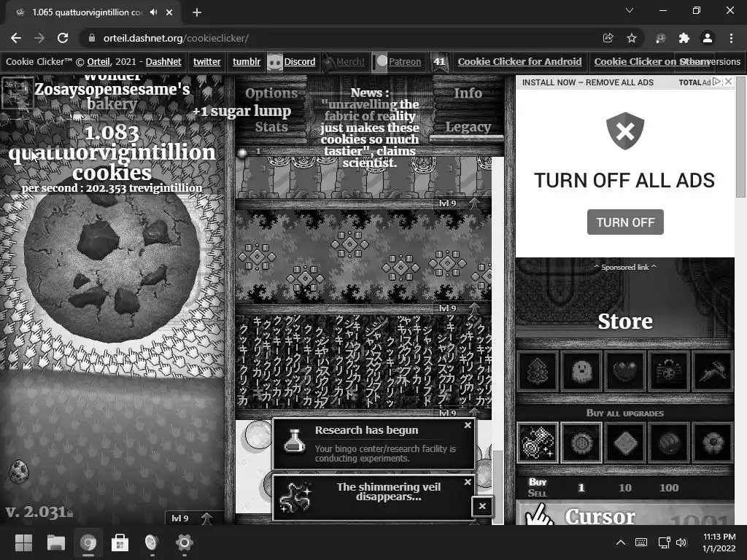Click the sugar lump icon with count 1
747x560 pixels.
click(242, 152)
